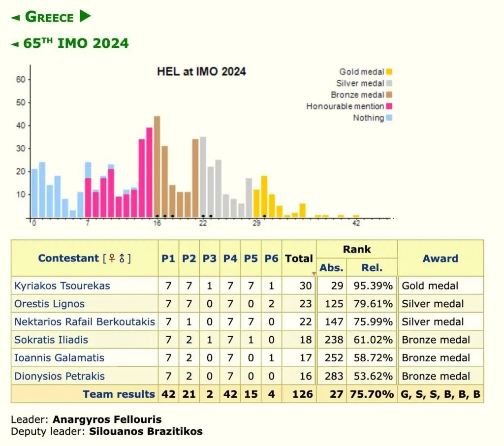Screen dimensions: 504x446
Task: Sort by the Abs. rank column header
Action: coord(331,267)
